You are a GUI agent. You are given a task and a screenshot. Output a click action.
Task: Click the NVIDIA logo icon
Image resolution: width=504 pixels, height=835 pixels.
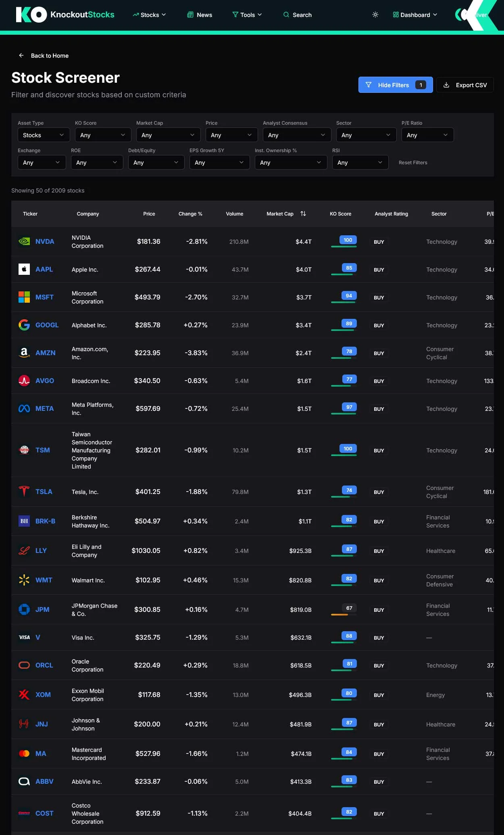tap(24, 241)
